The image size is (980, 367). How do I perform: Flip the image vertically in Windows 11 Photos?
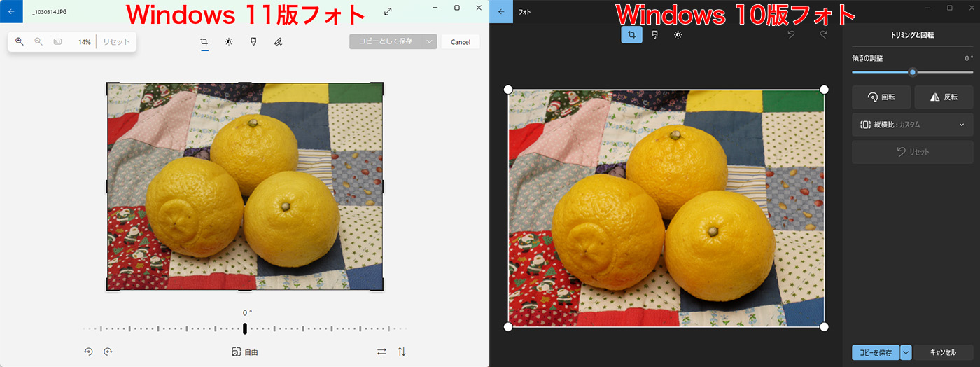pos(402,352)
